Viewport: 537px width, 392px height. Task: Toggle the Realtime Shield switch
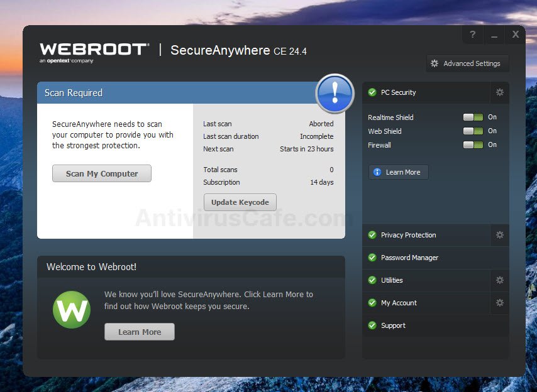point(473,117)
